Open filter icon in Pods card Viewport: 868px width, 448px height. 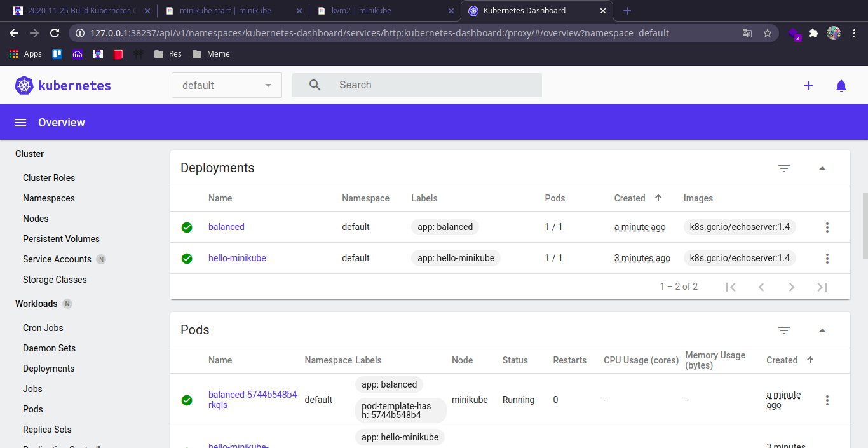click(784, 330)
